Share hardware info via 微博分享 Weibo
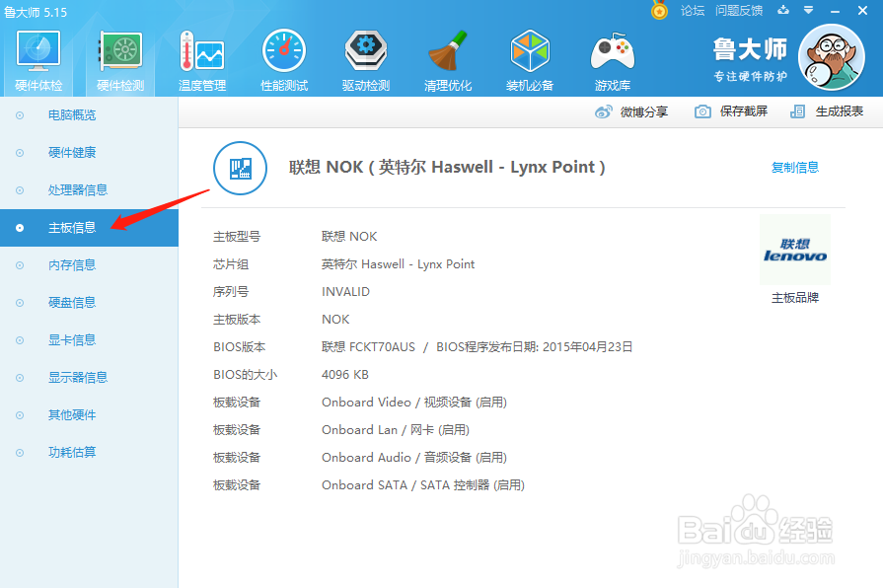This screenshot has height=588, width=883. pyautogui.click(x=641, y=111)
